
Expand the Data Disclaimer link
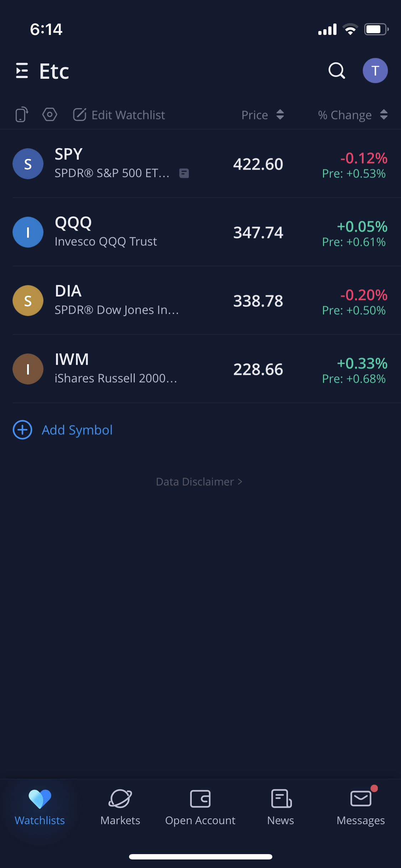pyautogui.click(x=199, y=482)
